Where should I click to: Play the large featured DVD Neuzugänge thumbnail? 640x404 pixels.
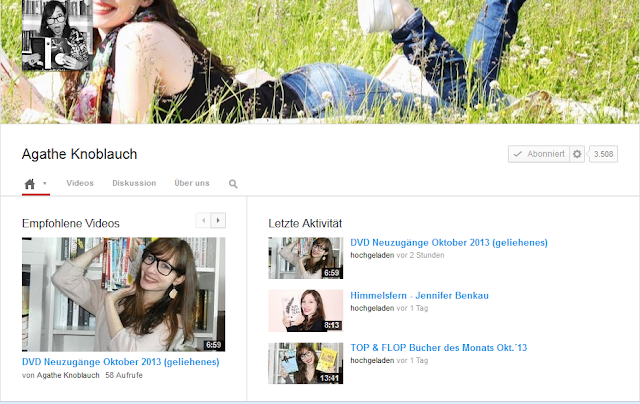tap(123, 294)
